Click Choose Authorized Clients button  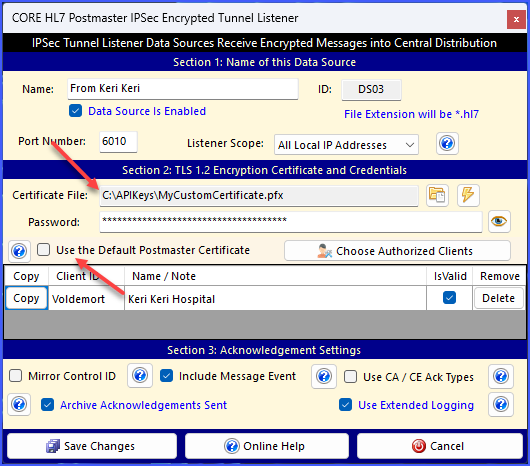pos(397,251)
